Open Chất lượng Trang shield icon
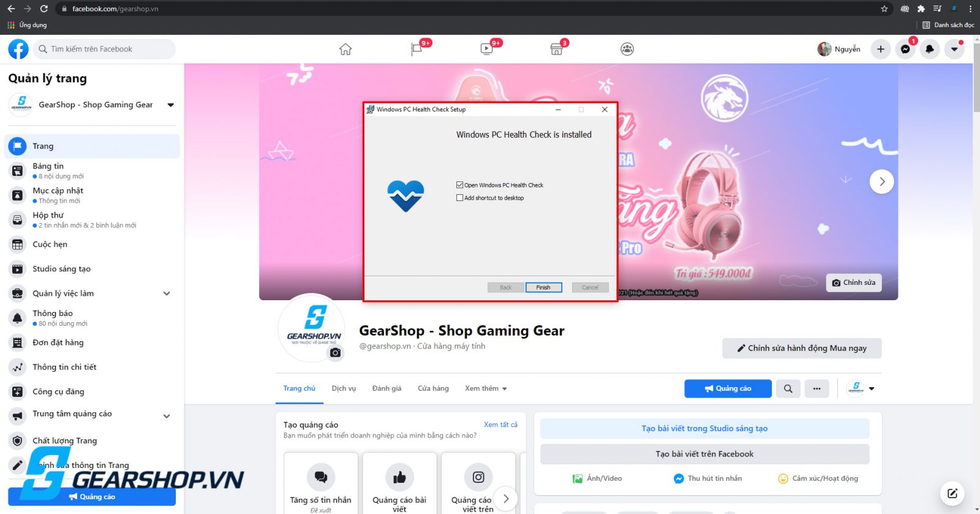The width and height of the screenshot is (980, 514). pyautogui.click(x=18, y=440)
